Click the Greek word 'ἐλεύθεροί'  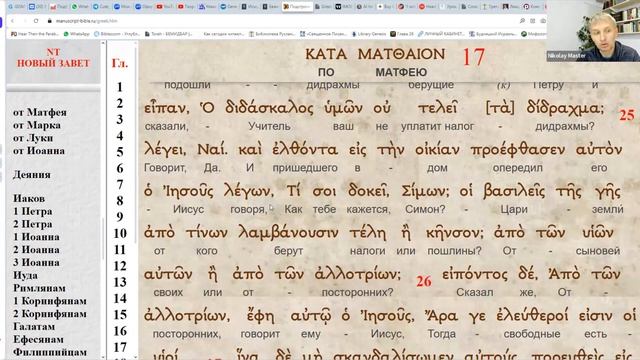(x=532, y=316)
